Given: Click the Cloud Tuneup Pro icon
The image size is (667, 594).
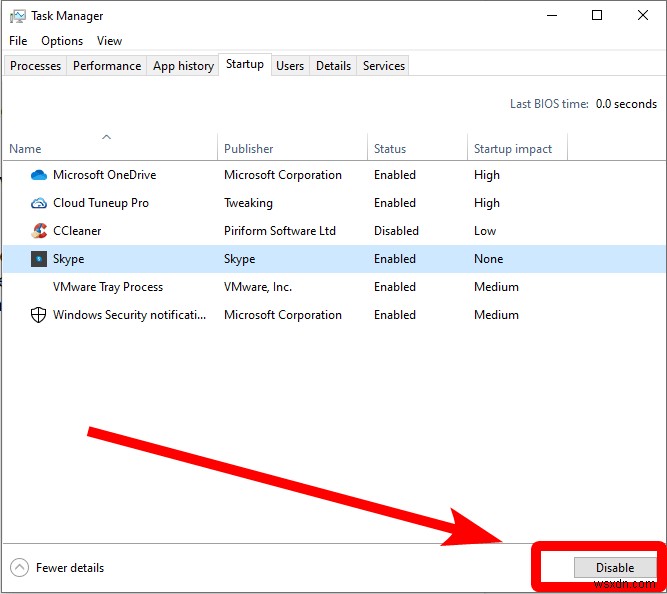Looking at the screenshot, I should click(39, 203).
